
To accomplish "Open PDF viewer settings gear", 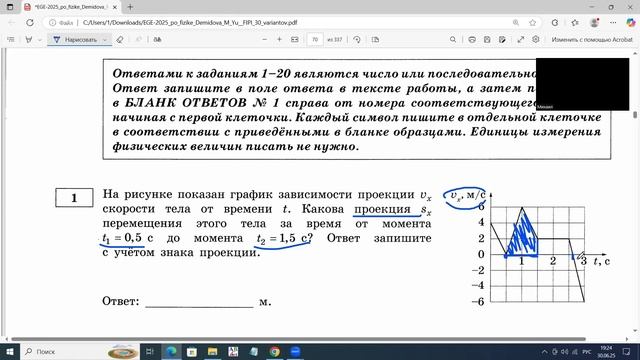I will (536, 40).
